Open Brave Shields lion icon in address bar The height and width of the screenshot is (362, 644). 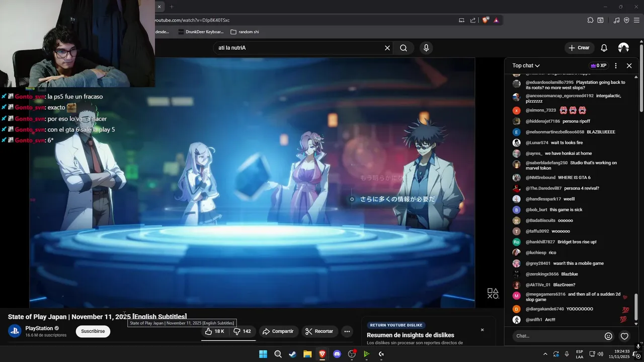click(485, 20)
